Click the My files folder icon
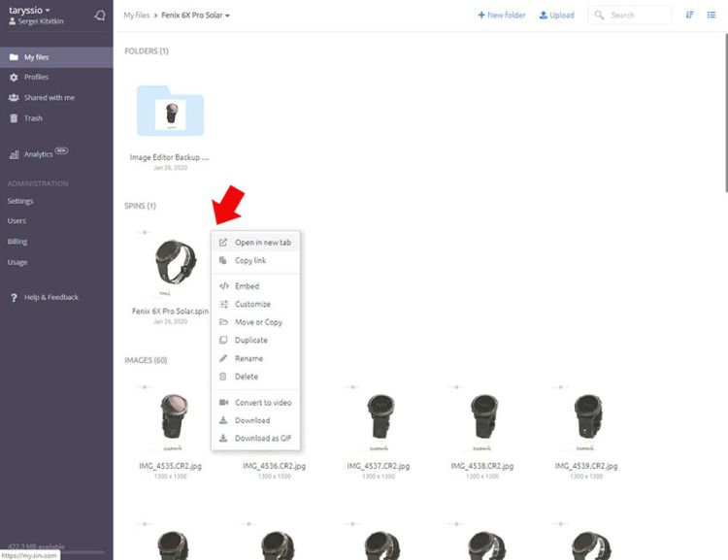 point(14,57)
